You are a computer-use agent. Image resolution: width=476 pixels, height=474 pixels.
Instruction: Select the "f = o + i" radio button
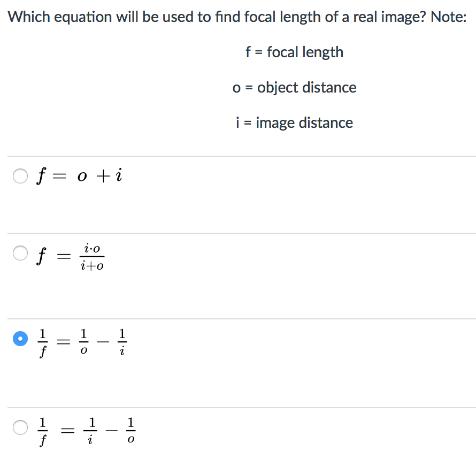[20, 177]
